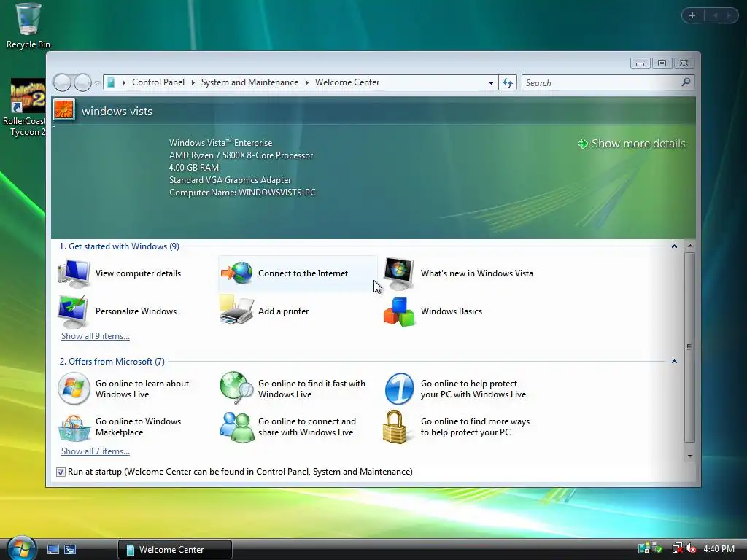Click the vertical scrollbar thumb
Image resolution: width=747 pixels, height=560 pixels.
tap(690, 347)
